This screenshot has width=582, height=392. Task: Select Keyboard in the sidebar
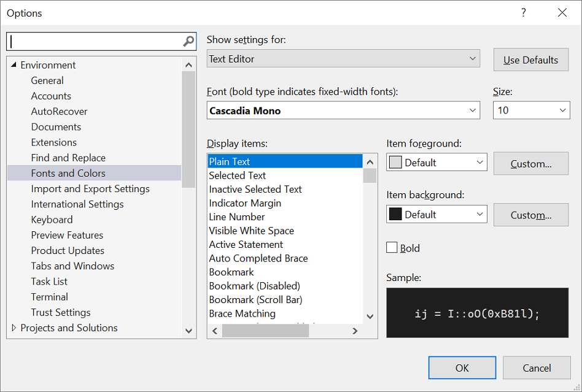[52, 219]
